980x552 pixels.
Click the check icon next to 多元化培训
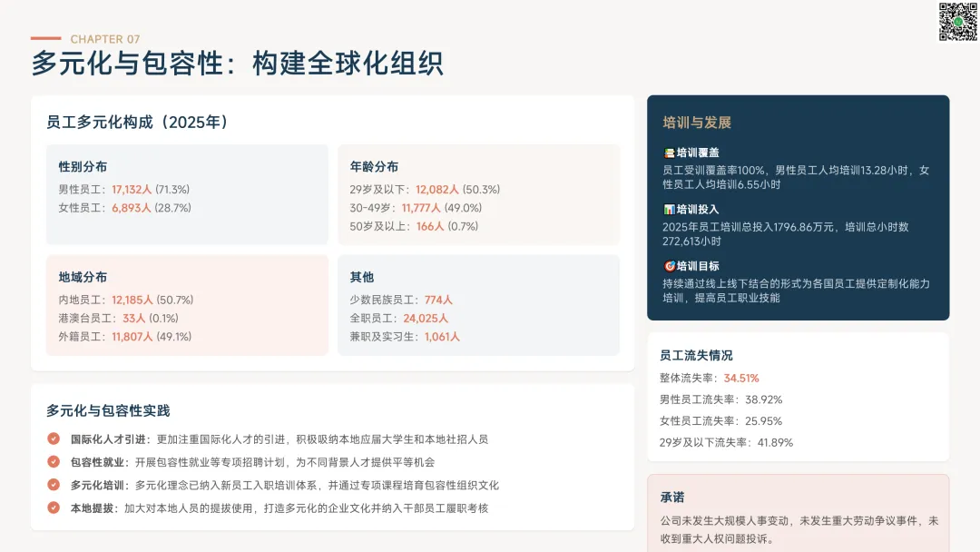(x=54, y=485)
